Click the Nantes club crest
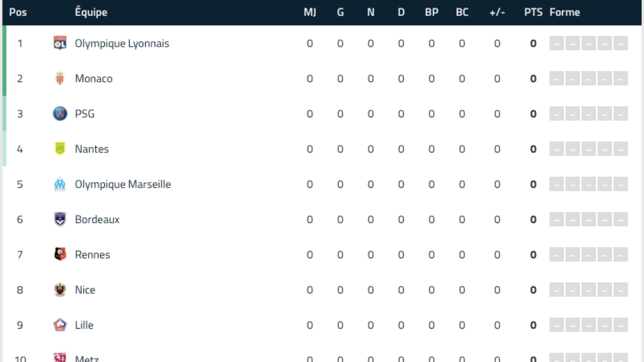 pos(60,149)
